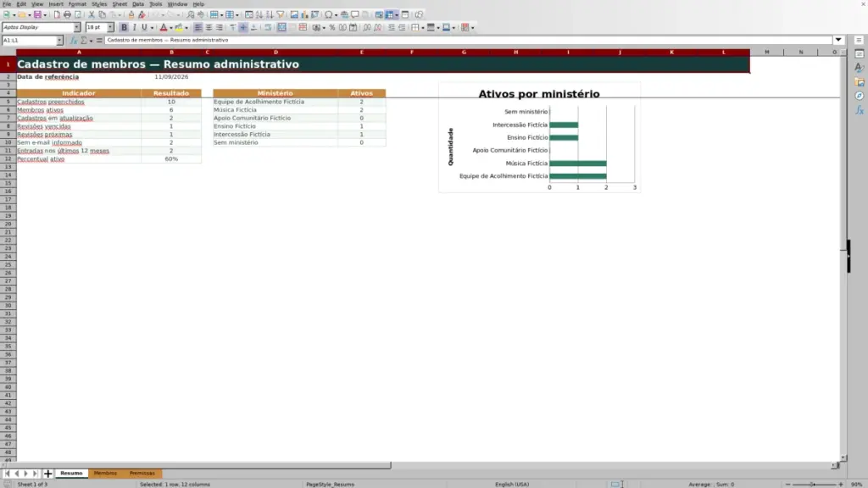Click the Sort Ascending icon
Viewport: 868px width, 488px height.
[259, 15]
